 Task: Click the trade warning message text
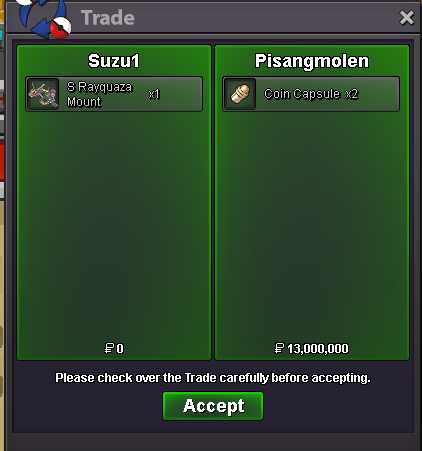[x=213, y=378]
